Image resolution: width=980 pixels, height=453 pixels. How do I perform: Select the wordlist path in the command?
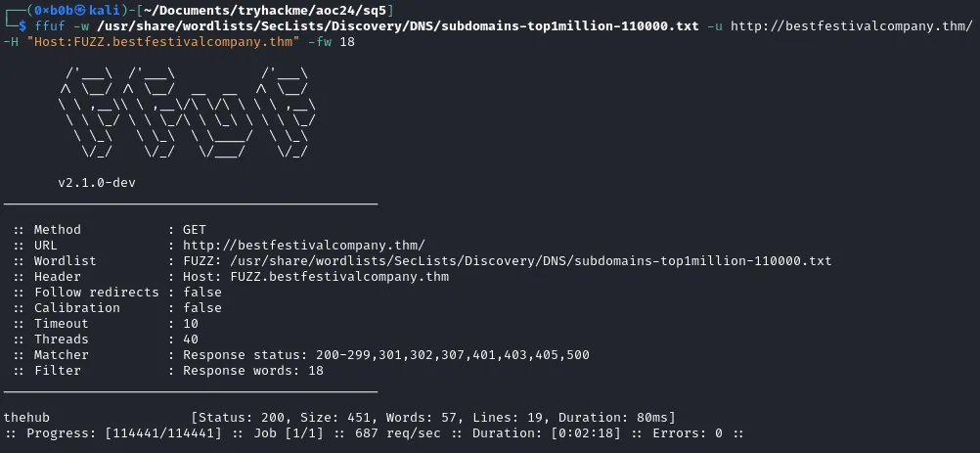coord(397,26)
